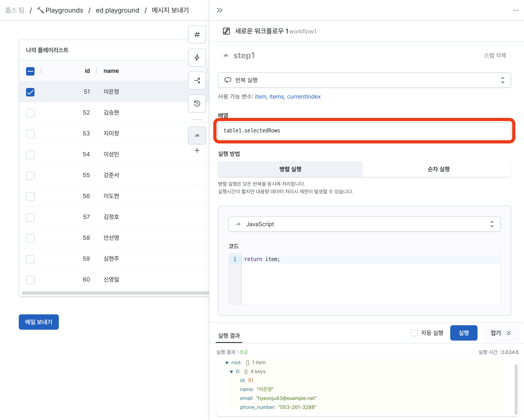Screen dimensions: 524x420
Task: Open the three-dot more options menu
Action: pos(515,10)
